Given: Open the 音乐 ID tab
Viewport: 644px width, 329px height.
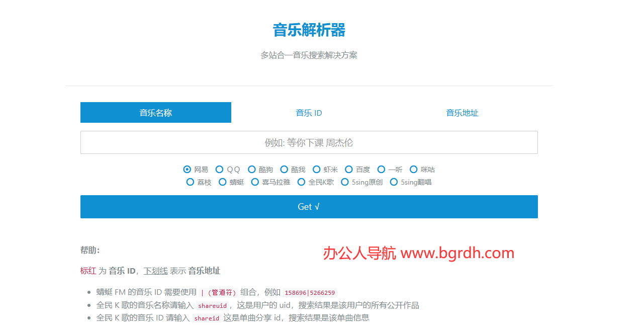Looking at the screenshot, I should tap(309, 113).
